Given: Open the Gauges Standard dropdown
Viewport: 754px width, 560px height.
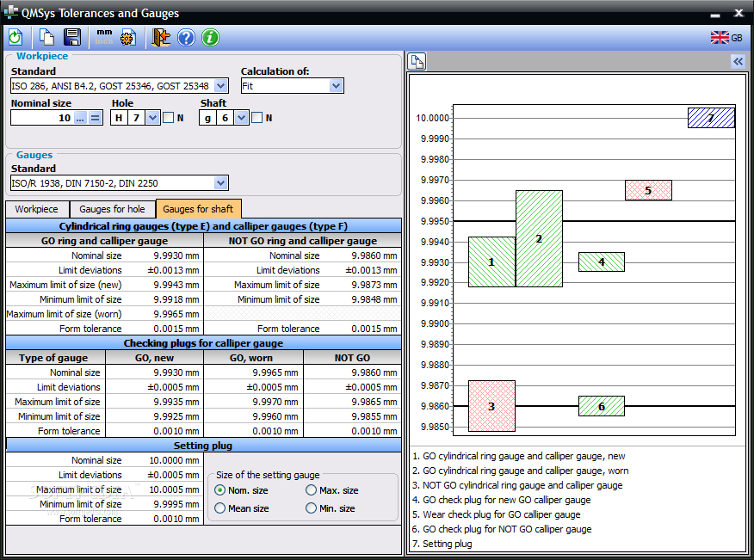Looking at the screenshot, I should click(x=220, y=183).
